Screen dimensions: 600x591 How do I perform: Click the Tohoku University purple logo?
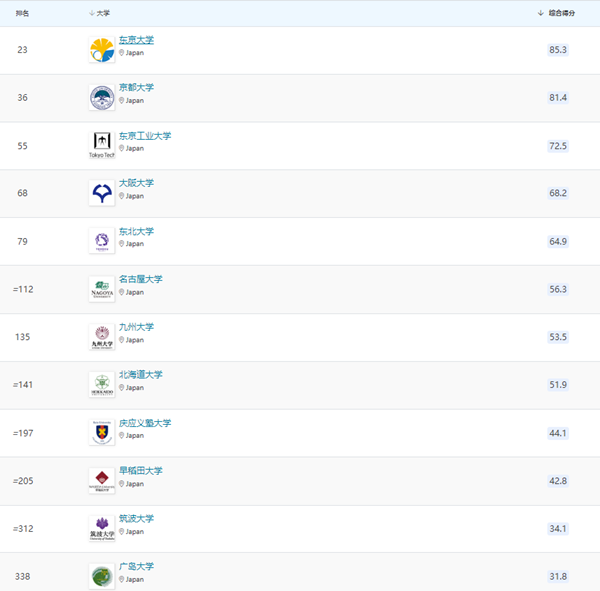(102, 241)
